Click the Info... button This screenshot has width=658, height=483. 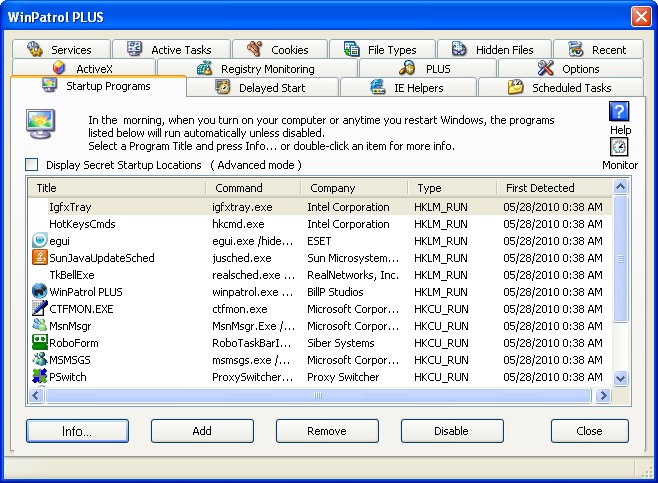(77, 431)
